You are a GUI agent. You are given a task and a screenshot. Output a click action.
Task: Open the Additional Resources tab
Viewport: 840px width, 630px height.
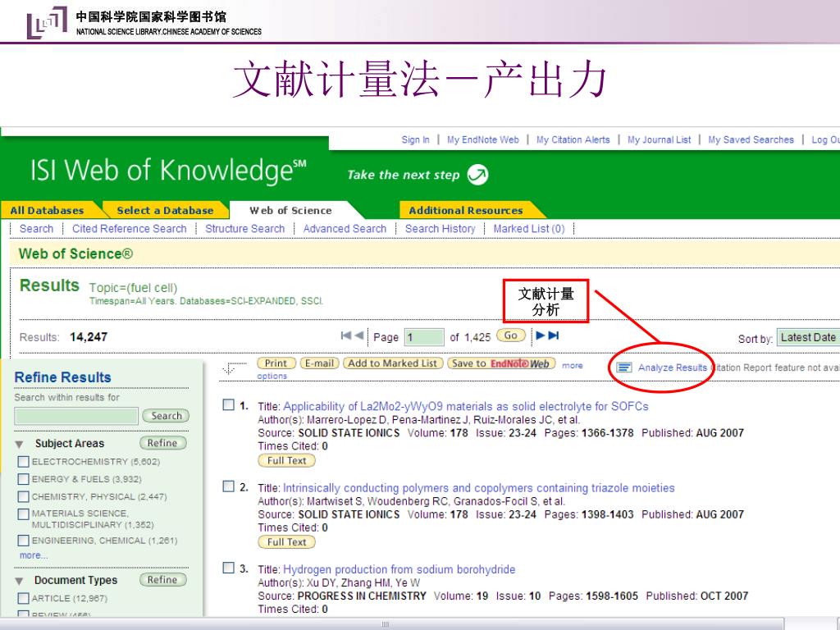(x=466, y=211)
